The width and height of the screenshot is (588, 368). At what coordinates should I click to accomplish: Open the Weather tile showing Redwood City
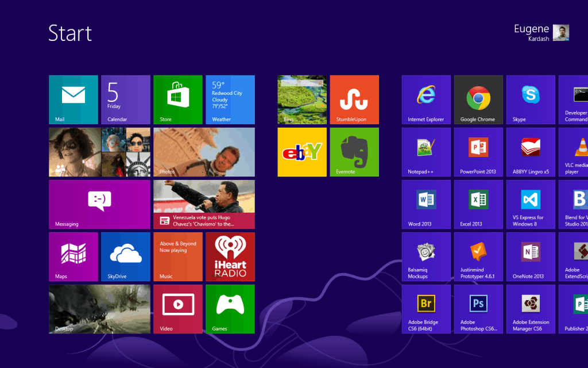coord(230,99)
